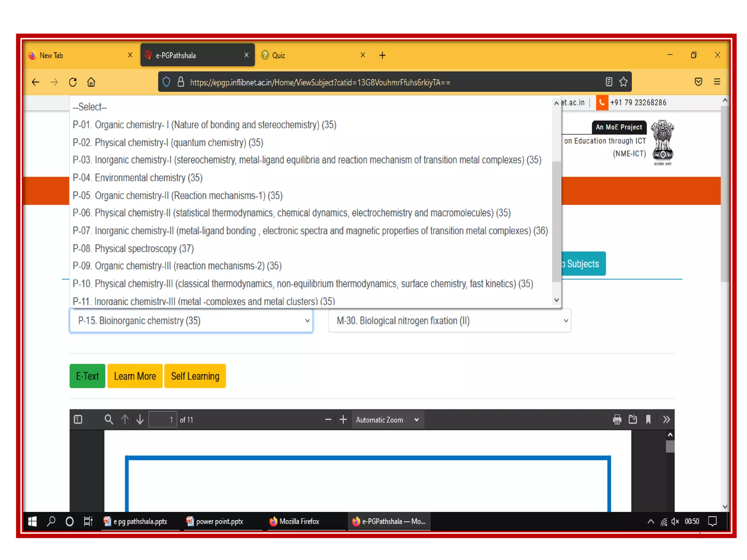Open the Automatic Zoom dropdown
Image resolution: width=747 pixels, height=560 pixels.
coord(387,420)
